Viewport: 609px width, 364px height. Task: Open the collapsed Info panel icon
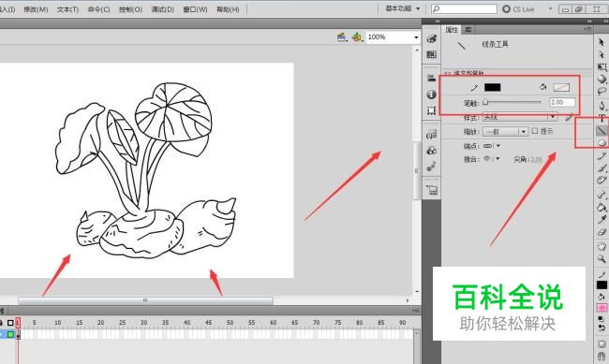click(432, 95)
